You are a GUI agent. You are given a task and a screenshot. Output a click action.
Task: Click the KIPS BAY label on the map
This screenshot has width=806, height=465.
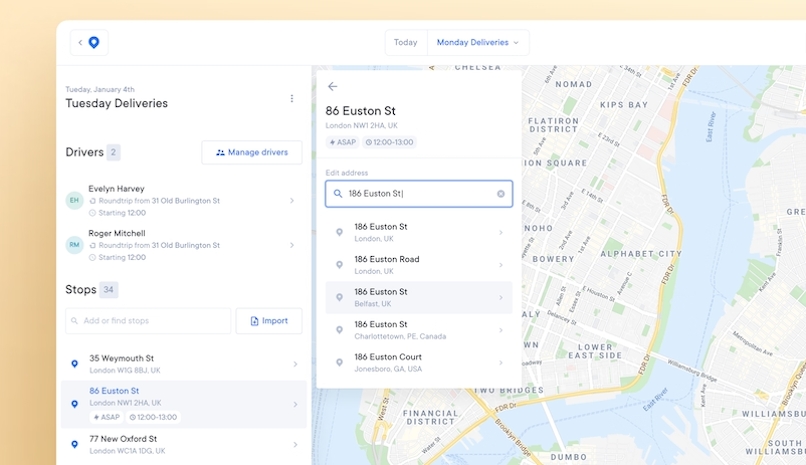pos(624,105)
